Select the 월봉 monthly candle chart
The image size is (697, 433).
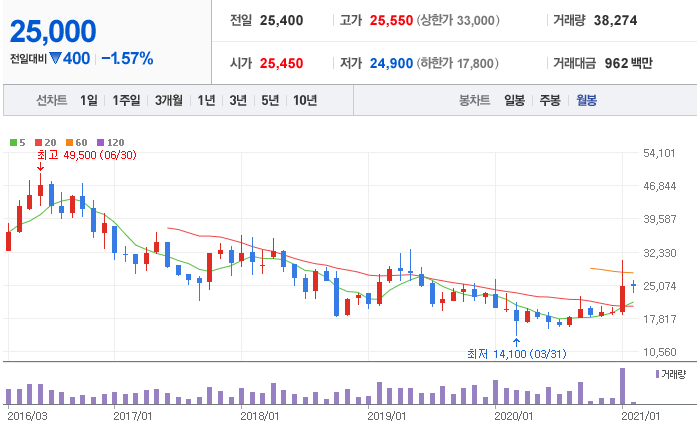click(586, 100)
